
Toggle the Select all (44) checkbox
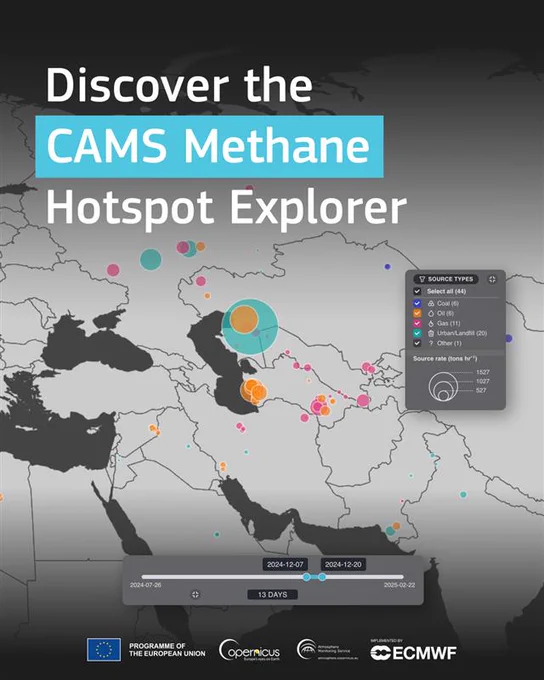pos(417,291)
